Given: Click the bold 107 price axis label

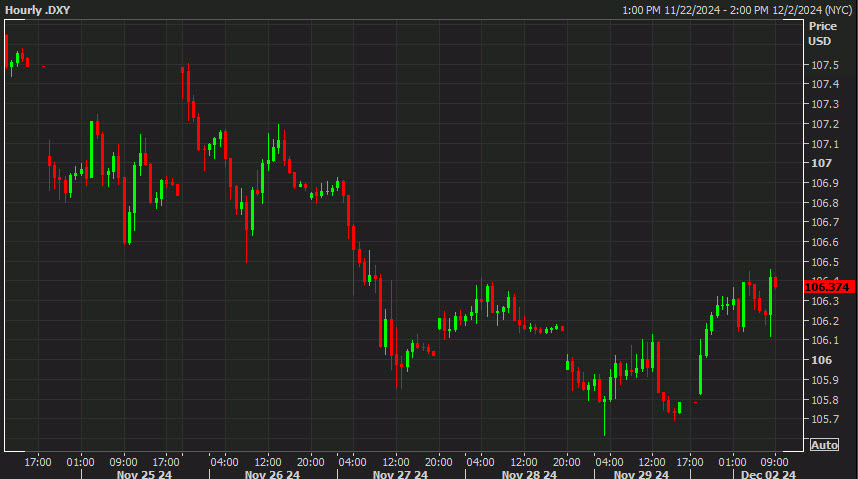Looking at the screenshot, I should 821,163.
